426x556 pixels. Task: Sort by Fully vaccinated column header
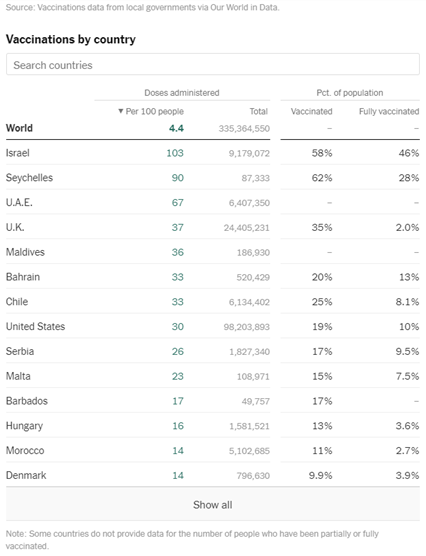pyautogui.click(x=389, y=111)
